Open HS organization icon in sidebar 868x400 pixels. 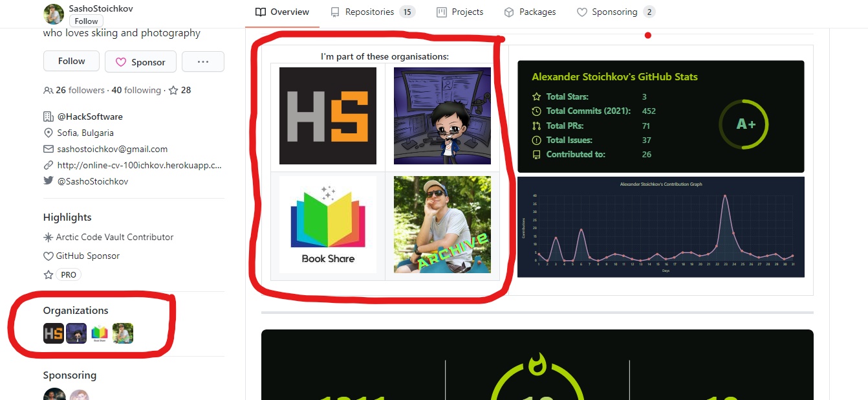(54, 333)
